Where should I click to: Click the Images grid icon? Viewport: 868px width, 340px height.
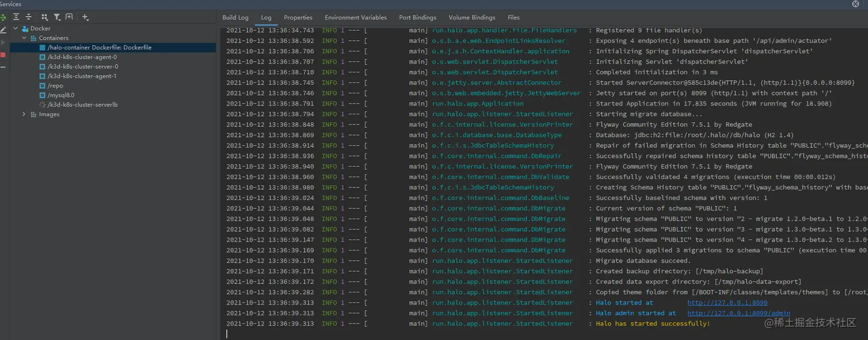[34, 115]
